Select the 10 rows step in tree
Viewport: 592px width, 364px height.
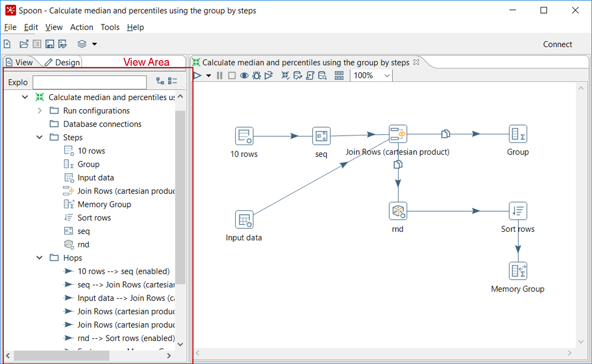coord(91,151)
